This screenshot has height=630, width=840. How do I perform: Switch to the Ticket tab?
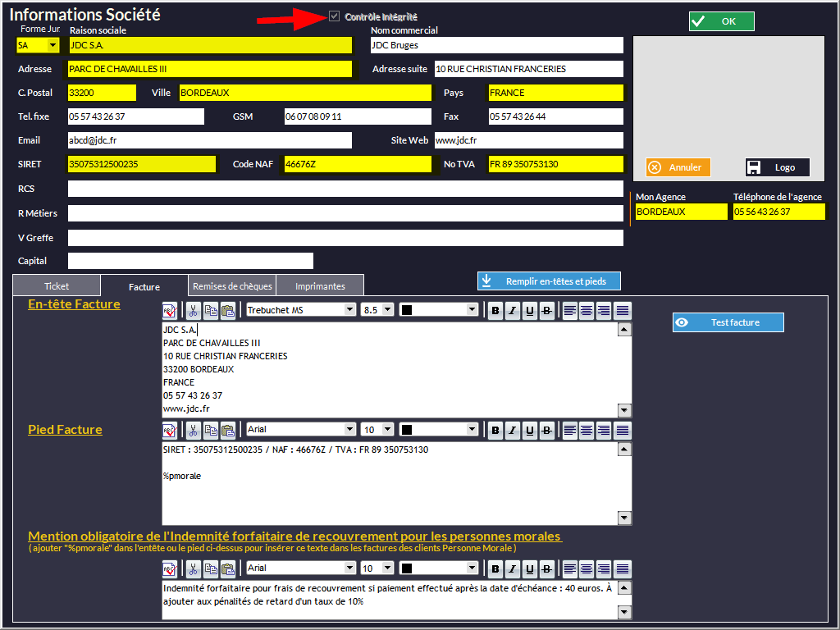click(57, 286)
